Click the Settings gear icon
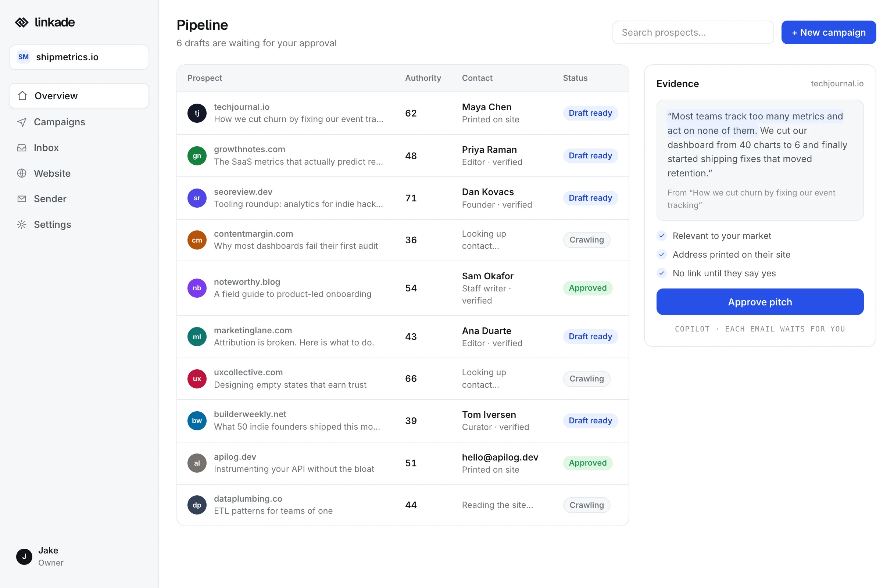 pyautogui.click(x=22, y=225)
